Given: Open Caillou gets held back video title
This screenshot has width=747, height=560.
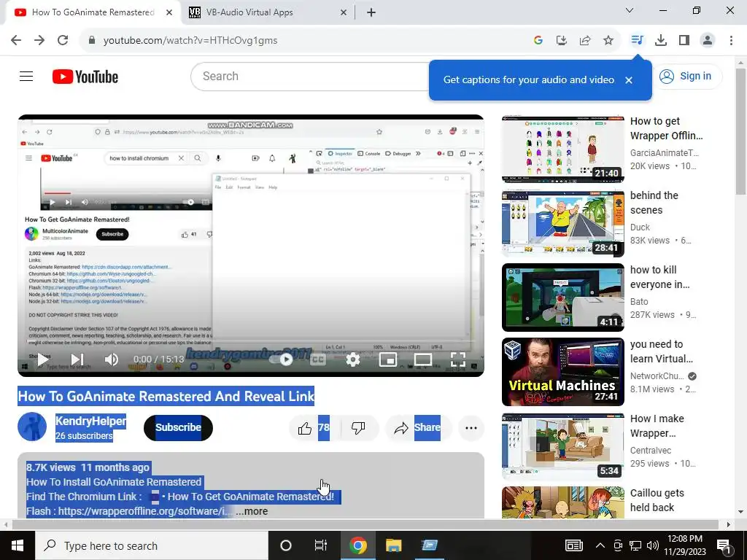Looking at the screenshot, I should [657, 500].
